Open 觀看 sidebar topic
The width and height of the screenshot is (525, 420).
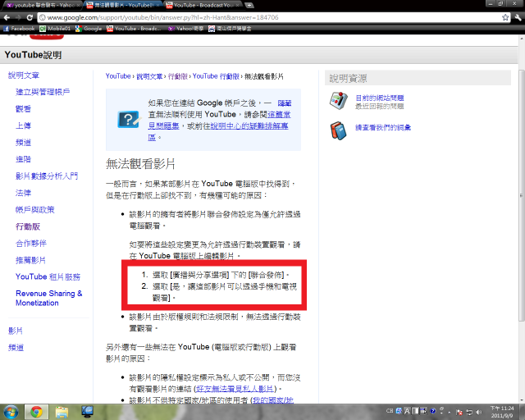23,108
